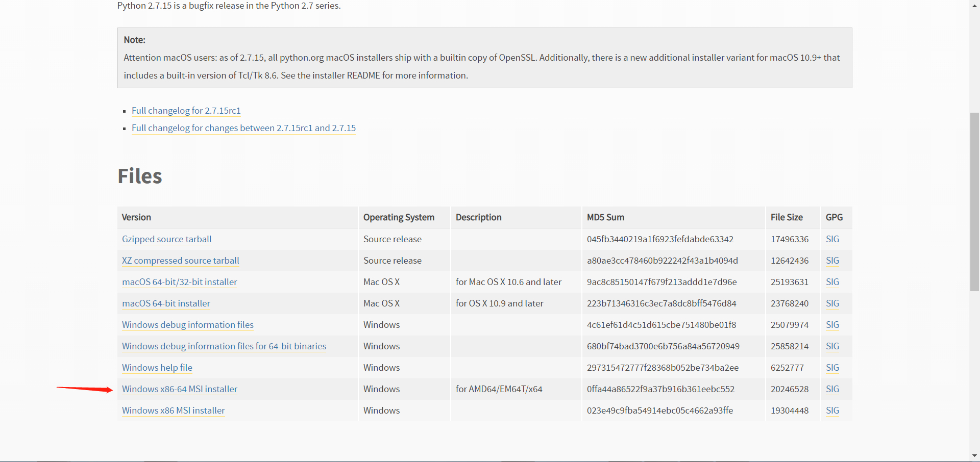Screen dimensions: 980x462
Task: Click MD5 a80ae3cc478460b922242f43a1b4094d
Action: coord(663,261)
